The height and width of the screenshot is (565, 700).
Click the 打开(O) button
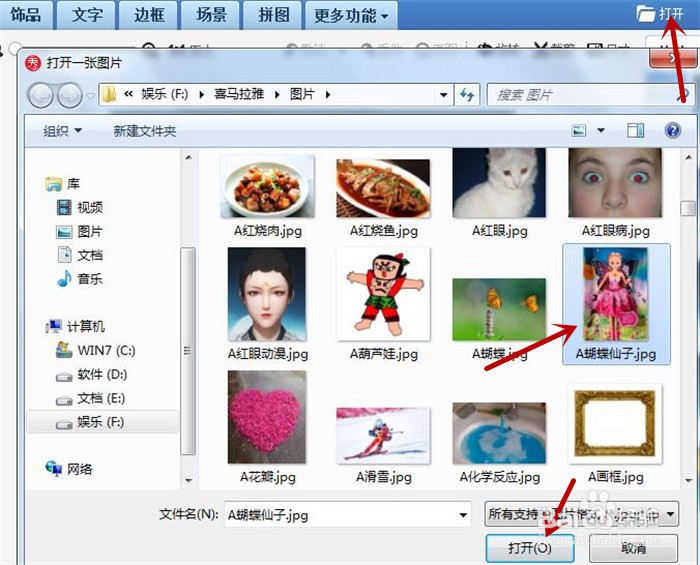click(x=530, y=548)
